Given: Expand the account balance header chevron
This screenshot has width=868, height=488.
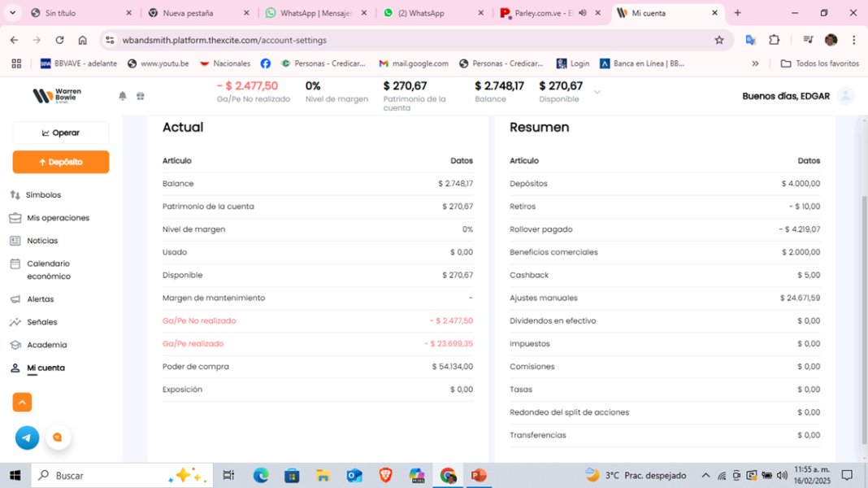Looking at the screenshot, I should click(597, 92).
